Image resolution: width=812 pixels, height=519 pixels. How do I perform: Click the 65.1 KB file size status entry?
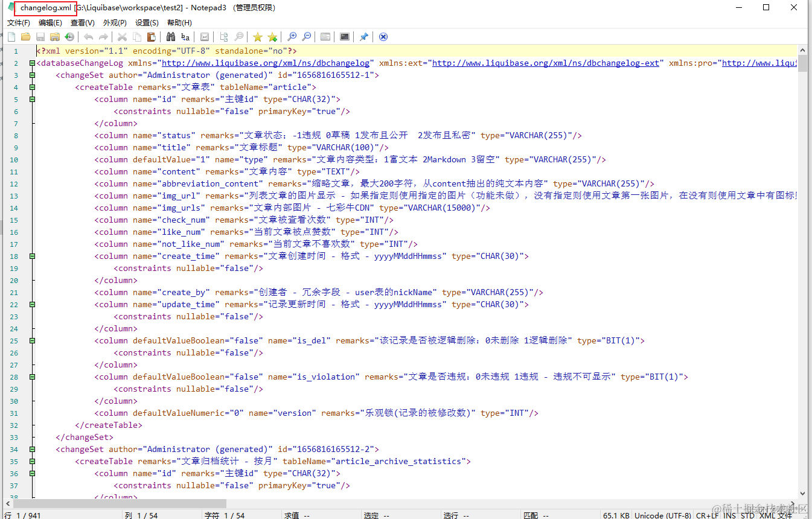coord(616,515)
